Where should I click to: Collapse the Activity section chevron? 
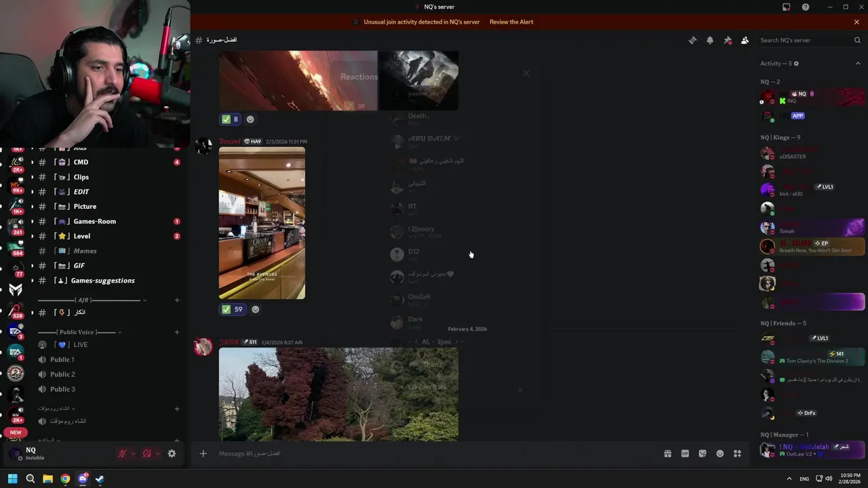(x=858, y=64)
